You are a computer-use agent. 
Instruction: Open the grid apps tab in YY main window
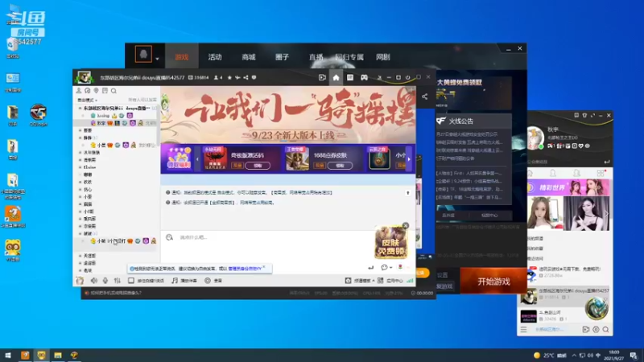point(601,173)
